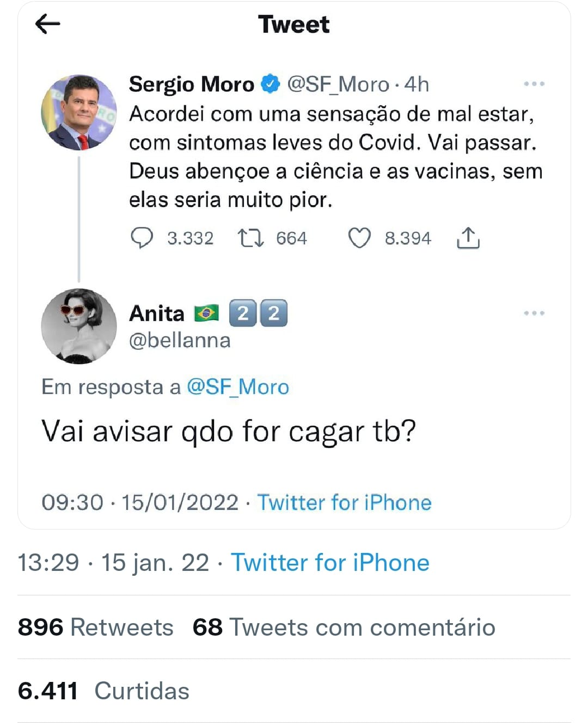
Task: Open the 68 Tweets com comentário list
Action: coord(344,627)
